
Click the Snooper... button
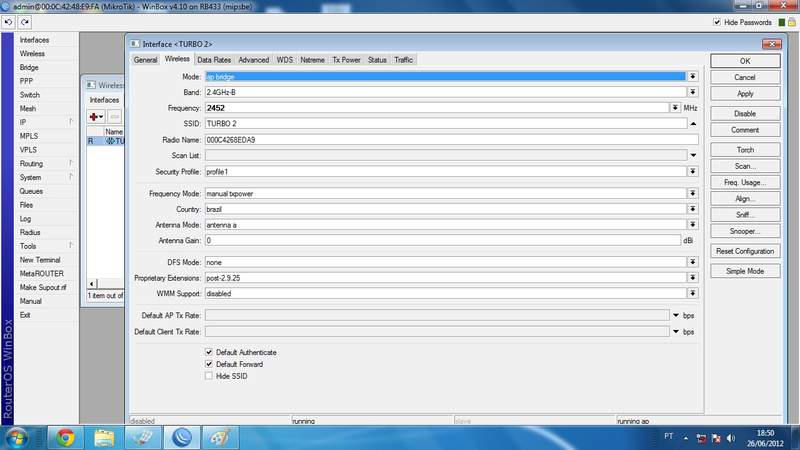point(745,231)
